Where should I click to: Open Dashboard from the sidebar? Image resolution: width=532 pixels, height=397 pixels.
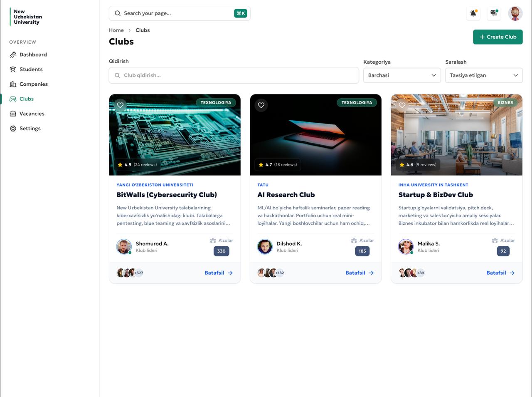pyautogui.click(x=33, y=55)
